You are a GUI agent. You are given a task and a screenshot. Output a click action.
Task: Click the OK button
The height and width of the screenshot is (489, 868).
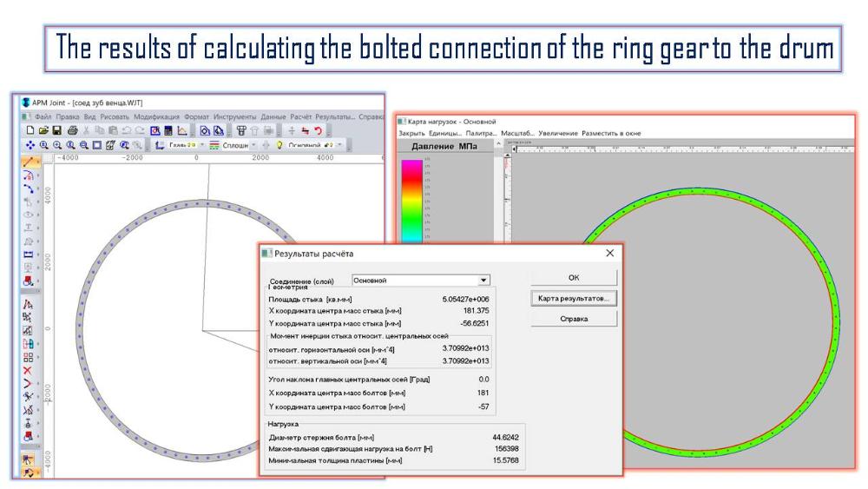point(573,278)
